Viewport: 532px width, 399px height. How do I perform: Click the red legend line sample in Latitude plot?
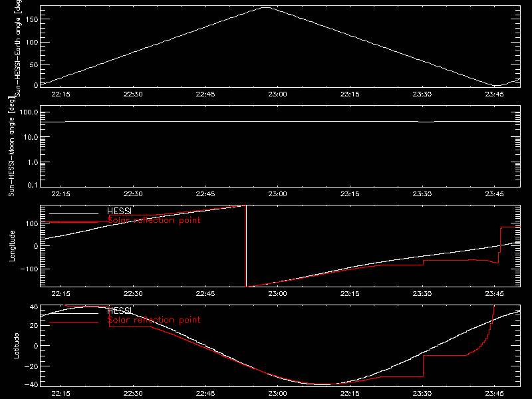click(74, 323)
